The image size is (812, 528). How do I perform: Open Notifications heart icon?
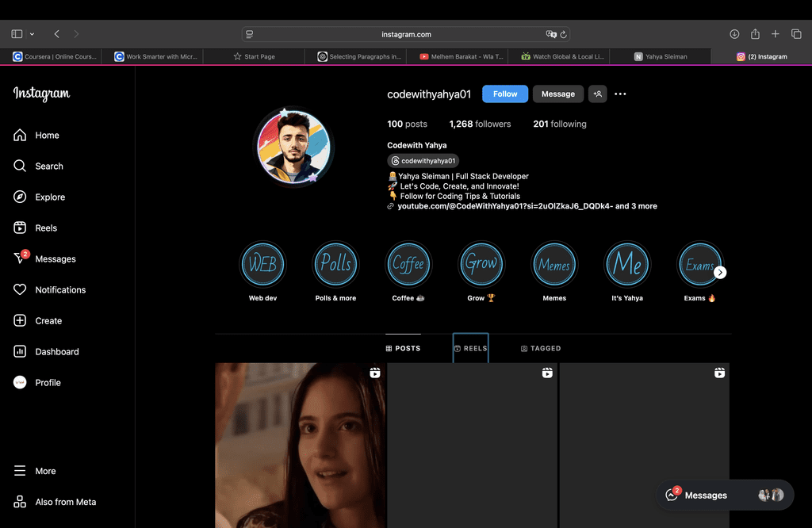[x=21, y=290]
